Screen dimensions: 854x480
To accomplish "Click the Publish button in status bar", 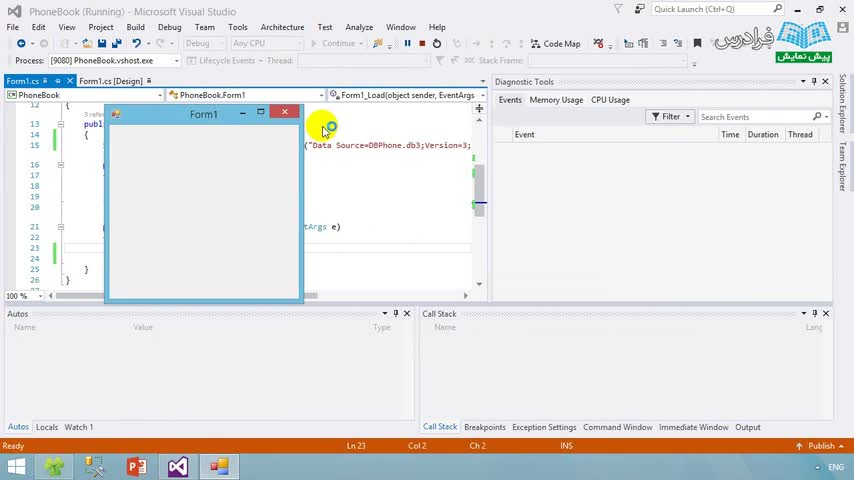I will click(x=820, y=446).
